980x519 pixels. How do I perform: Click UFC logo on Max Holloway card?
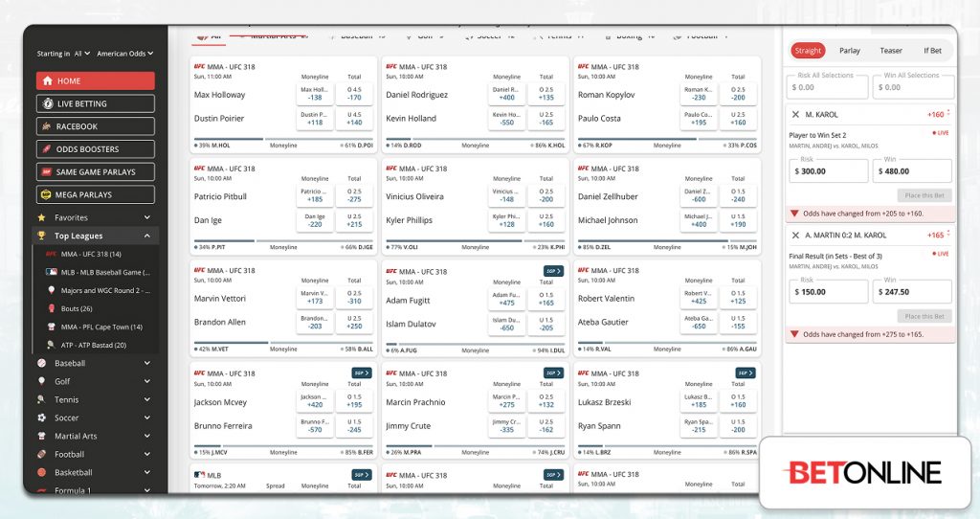click(x=199, y=66)
